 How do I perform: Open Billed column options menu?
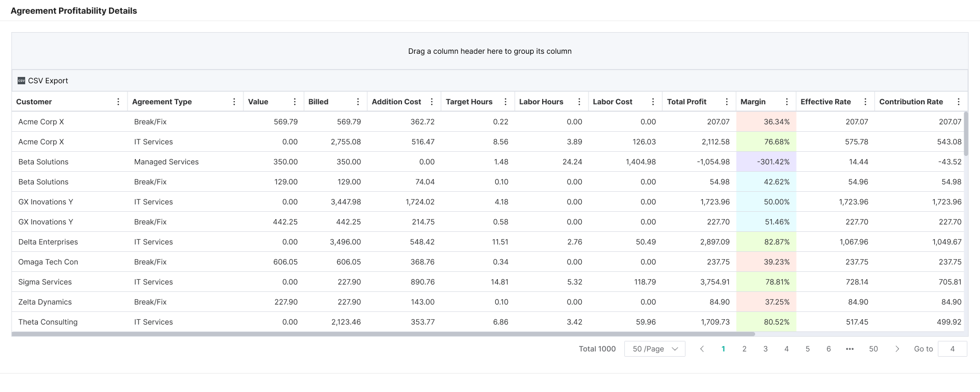[358, 102]
